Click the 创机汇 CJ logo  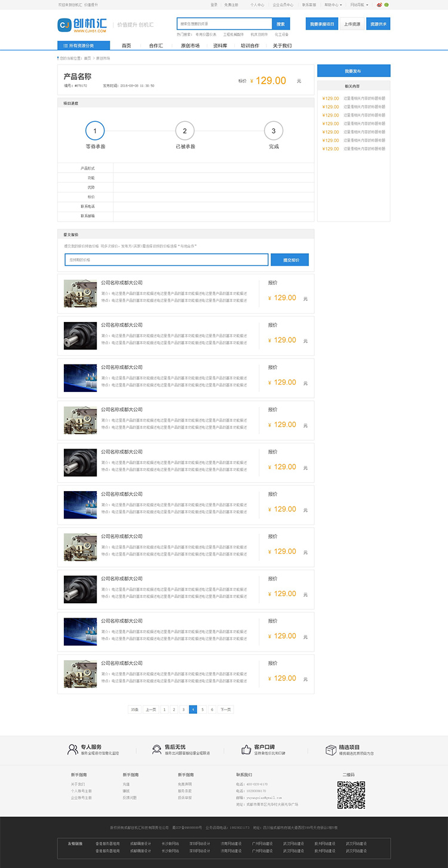point(82,24)
